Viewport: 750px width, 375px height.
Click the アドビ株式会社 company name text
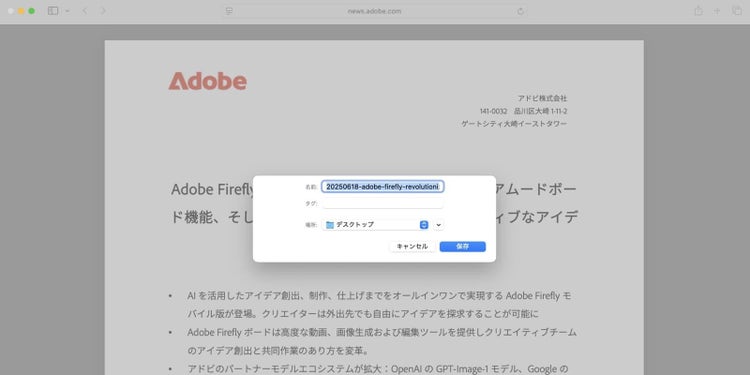click(542, 99)
